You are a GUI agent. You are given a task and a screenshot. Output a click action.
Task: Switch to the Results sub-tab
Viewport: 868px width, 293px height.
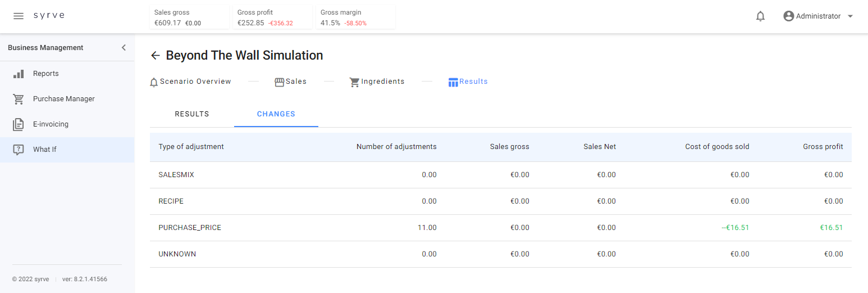coord(192,114)
